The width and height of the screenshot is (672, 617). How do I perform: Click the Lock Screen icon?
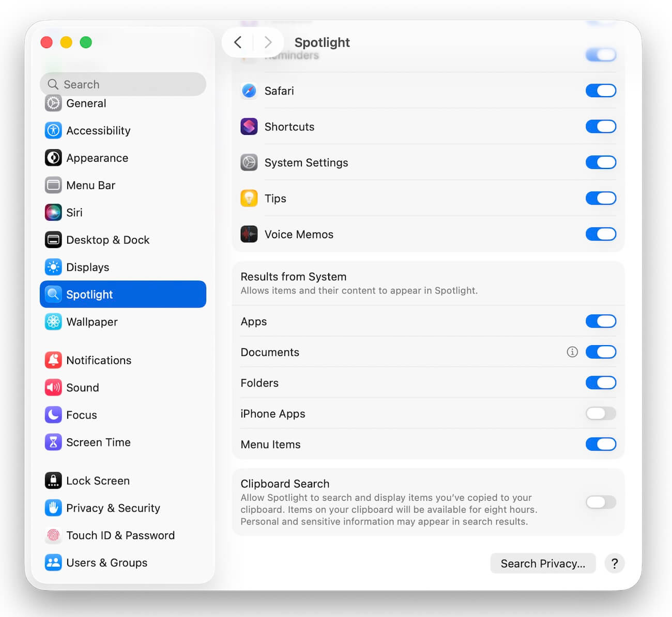[53, 481]
